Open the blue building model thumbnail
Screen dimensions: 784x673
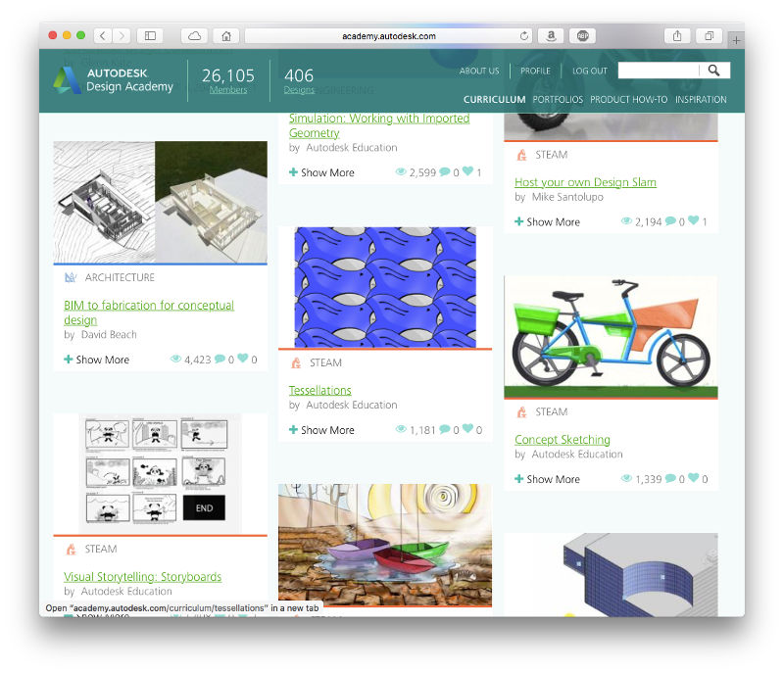(x=611, y=575)
